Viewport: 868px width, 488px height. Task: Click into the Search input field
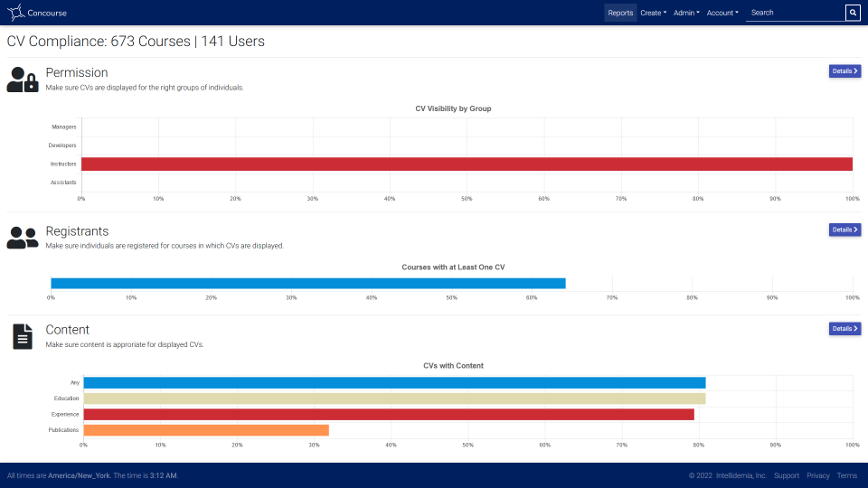[795, 13]
